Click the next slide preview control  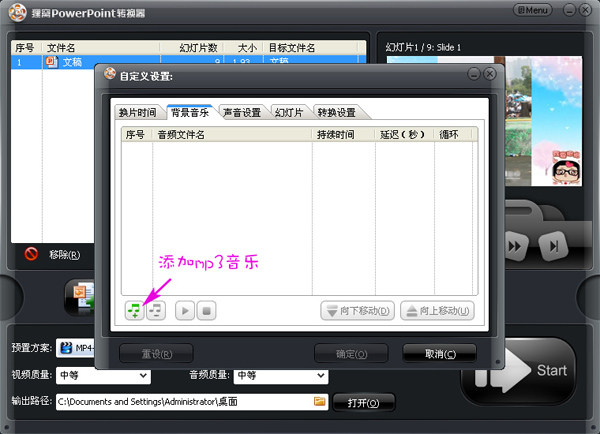[x=553, y=246]
